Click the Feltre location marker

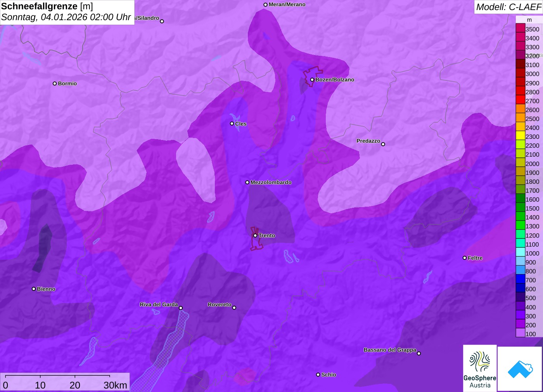(465, 258)
